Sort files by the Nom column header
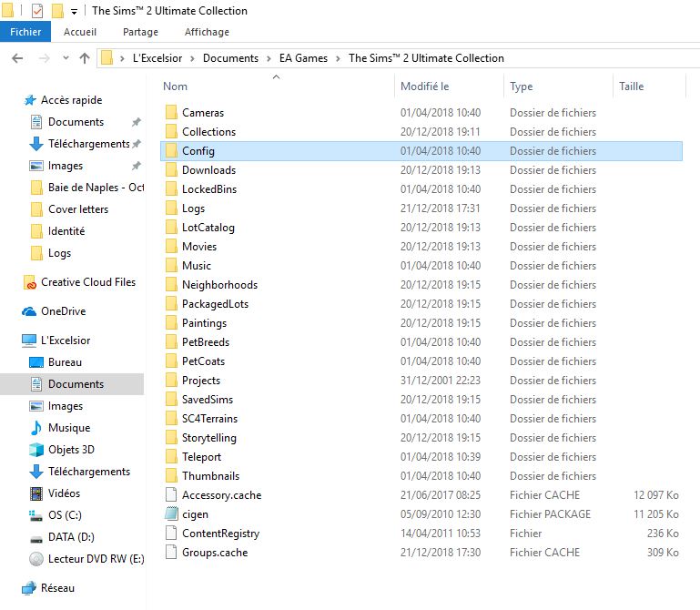Viewport: 700px width, 610px height. (176, 86)
